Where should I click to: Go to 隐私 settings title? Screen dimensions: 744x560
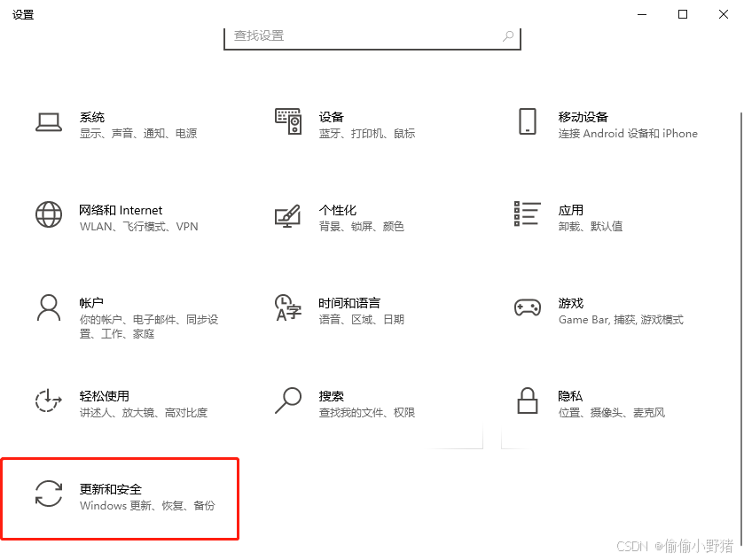(570, 396)
